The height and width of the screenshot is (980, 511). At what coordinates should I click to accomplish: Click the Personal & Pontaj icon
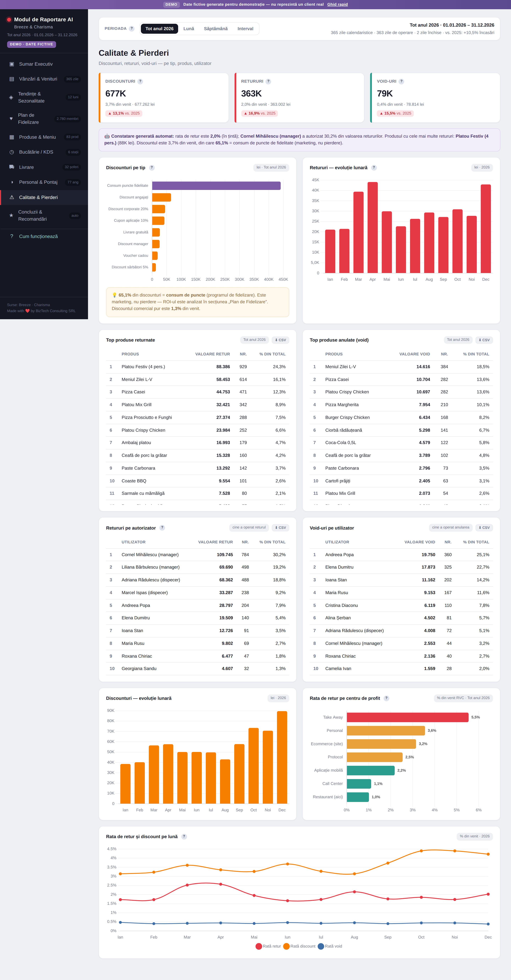(x=12, y=182)
